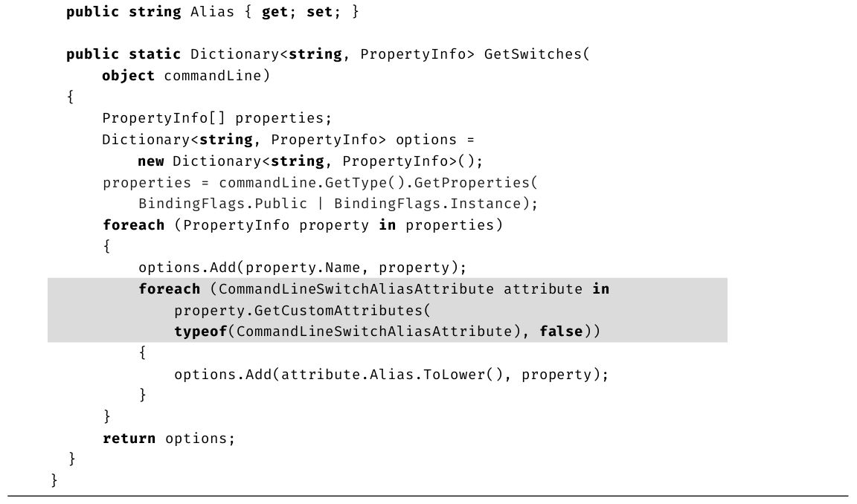Image resolution: width=857 pixels, height=504 pixels.
Task: Click the 'static' keyword in method declaration
Action: [155, 54]
